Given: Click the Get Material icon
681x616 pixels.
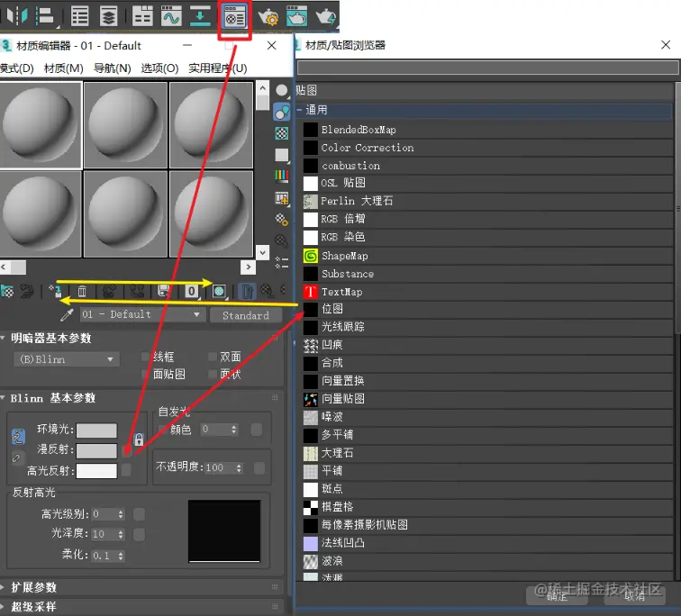Looking at the screenshot, I should tap(7, 291).
